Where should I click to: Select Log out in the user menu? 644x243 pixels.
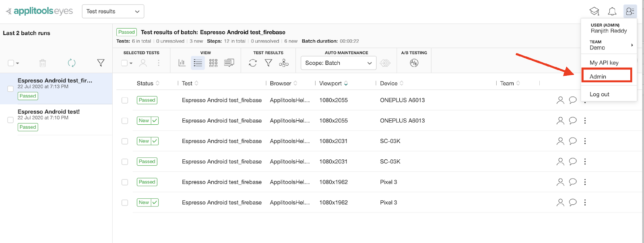point(599,94)
